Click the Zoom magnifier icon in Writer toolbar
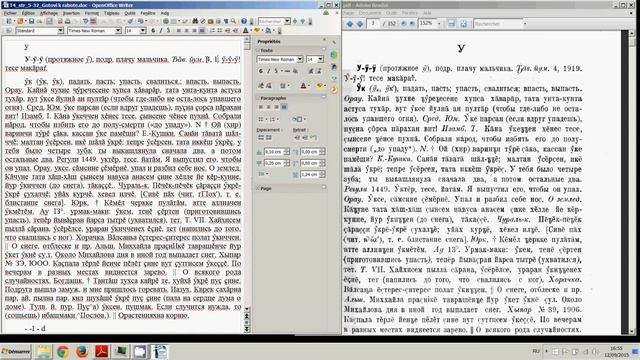 click(233, 21)
